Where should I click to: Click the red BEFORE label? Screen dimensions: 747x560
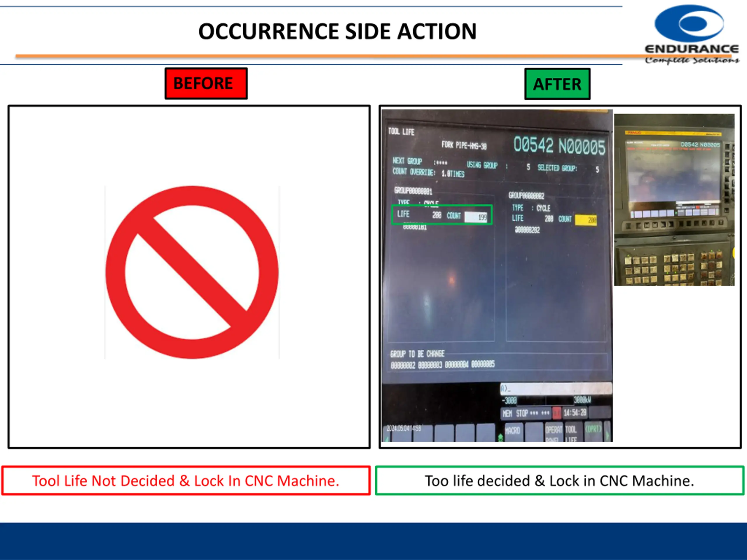(x=206, y=83)
